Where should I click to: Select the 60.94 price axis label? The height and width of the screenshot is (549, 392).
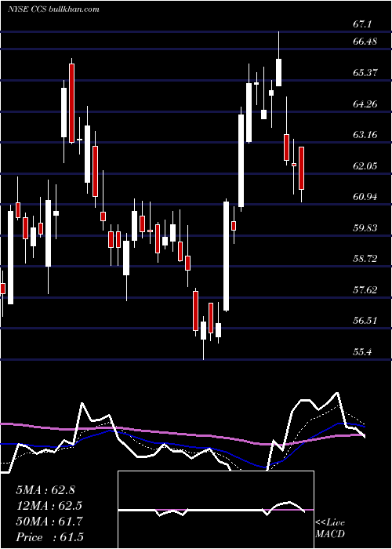[x=365, y=197]
